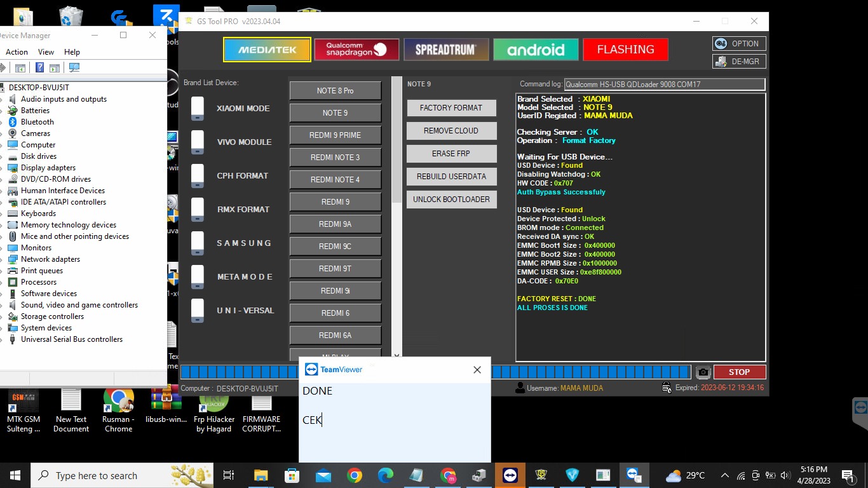This screenshot has height=488, width=868.
Task: Select CPH FORMAT brand
Action: [243, 176]
